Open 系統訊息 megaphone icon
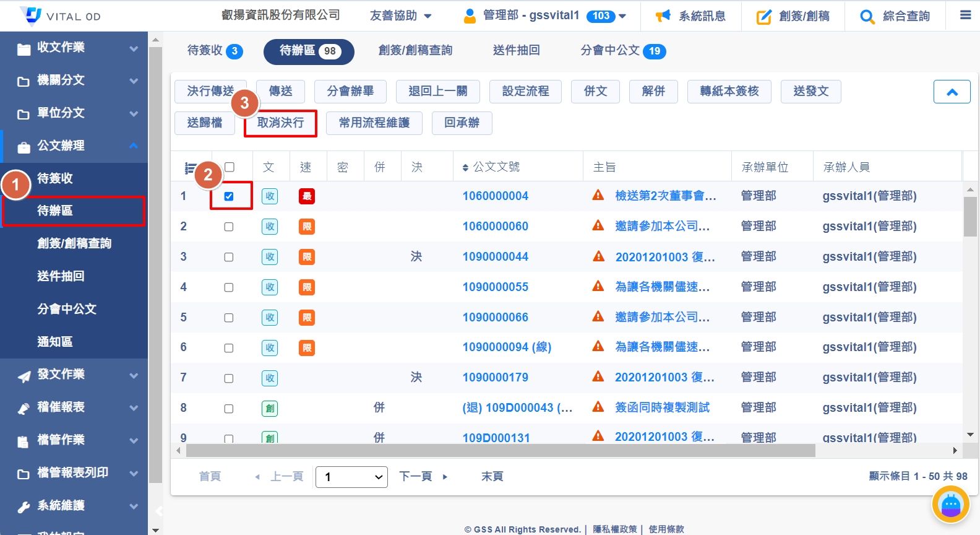The width and height of the screenshot is (980, 535). click(663, 16)
